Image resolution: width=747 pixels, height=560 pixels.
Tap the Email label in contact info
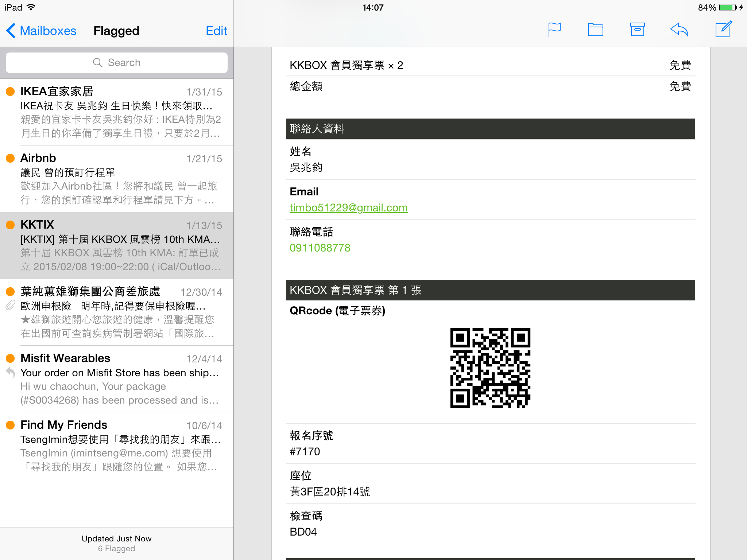click(x=304, y=191)
